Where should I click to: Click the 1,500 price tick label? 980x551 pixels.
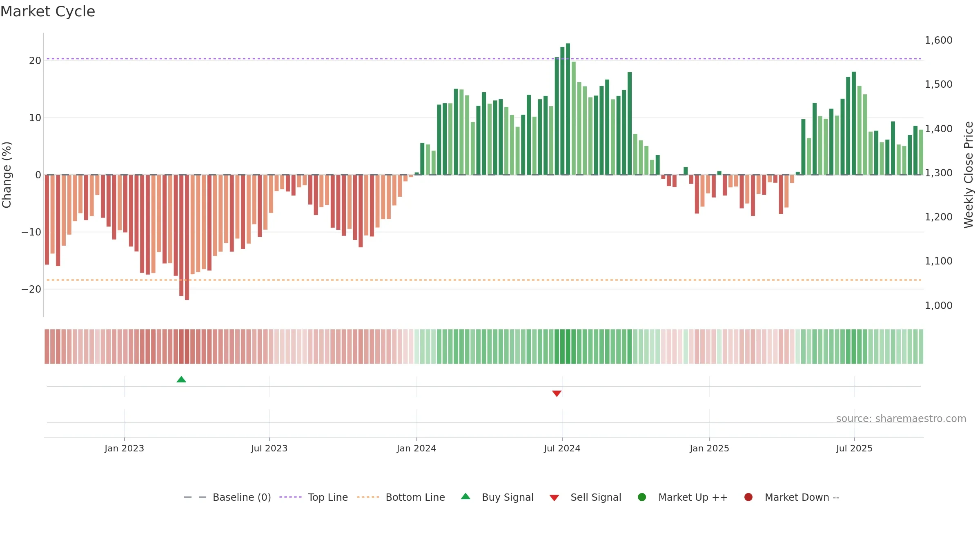(x=938, y=84)
